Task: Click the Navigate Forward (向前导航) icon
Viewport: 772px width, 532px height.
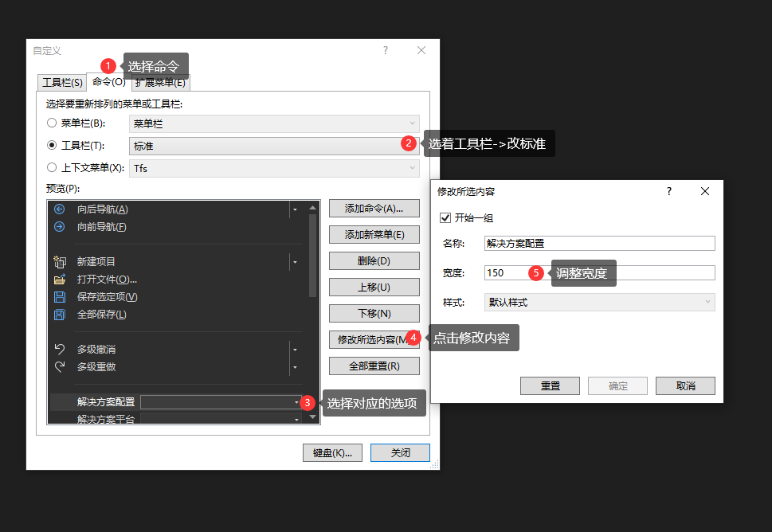Action: [59, 227]
